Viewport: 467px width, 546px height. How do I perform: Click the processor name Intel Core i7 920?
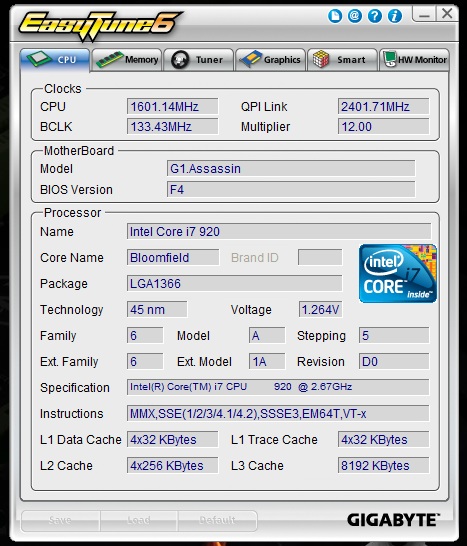(279, 232)
